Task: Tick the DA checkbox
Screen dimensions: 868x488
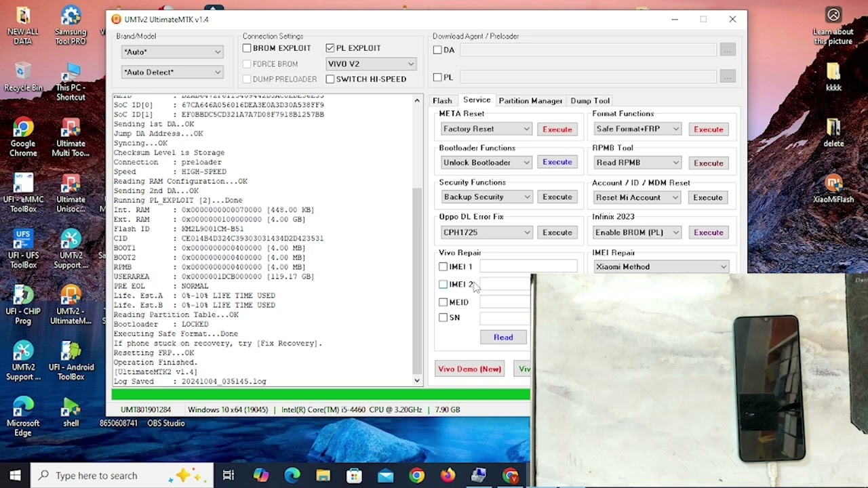Action: [437, 50]
